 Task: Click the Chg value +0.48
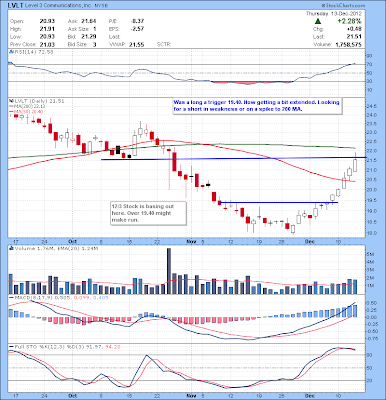[x=354, y=29]
